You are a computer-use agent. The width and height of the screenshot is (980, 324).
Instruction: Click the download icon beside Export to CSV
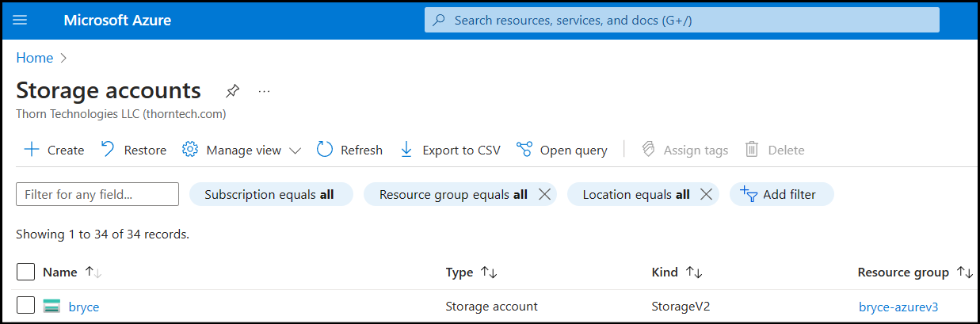(x=406, y=149)
